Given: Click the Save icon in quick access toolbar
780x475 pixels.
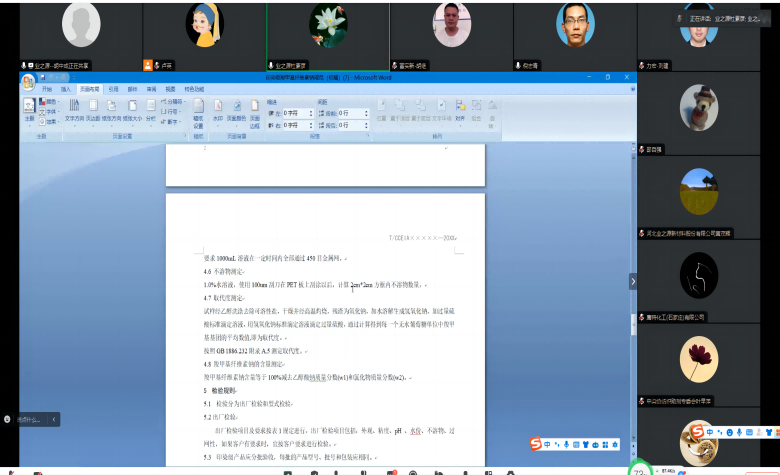Looking at the screenshot, I should click(x=43, y=78).
